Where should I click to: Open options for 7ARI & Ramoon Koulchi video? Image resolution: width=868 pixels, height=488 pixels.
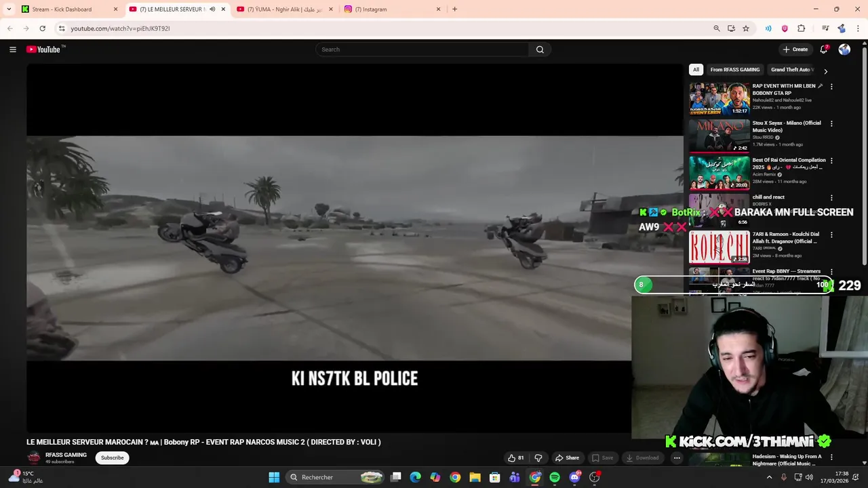coord(831,235)
